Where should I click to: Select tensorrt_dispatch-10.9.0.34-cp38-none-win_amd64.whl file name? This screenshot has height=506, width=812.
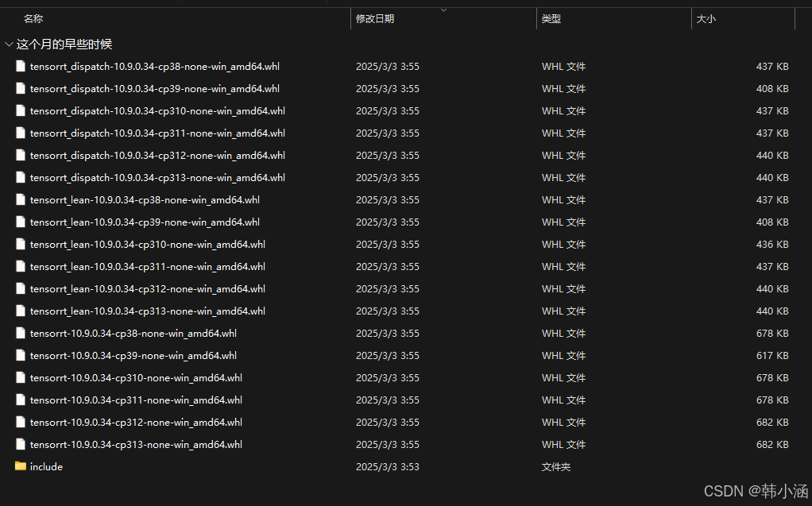(x=155, y=66)
